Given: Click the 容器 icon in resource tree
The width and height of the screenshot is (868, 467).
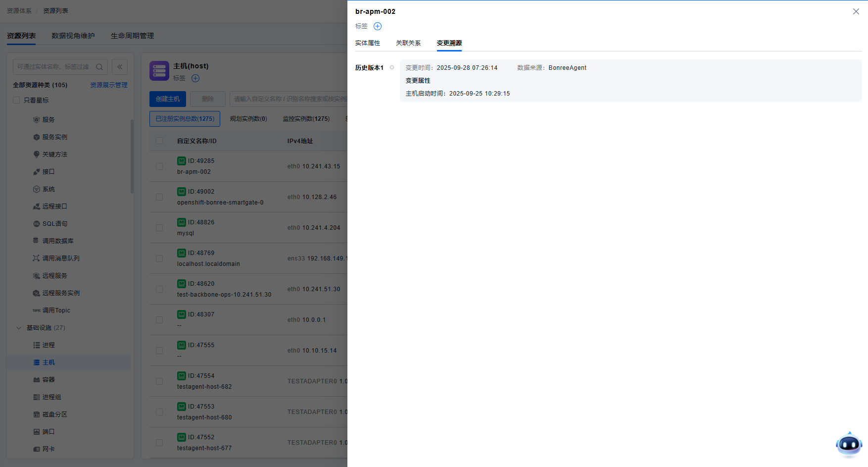Looking at the screenshot, I should [36, 380].
